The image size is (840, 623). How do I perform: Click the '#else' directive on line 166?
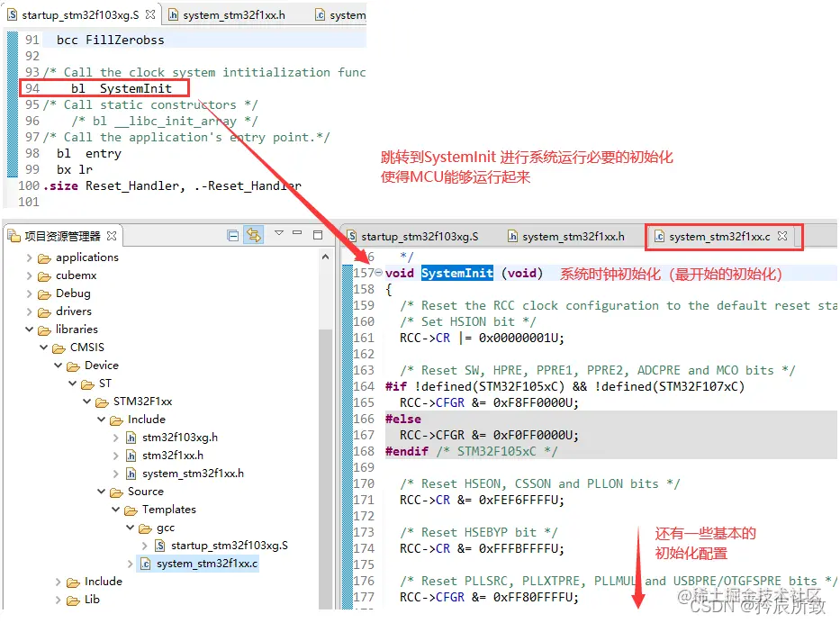pos(402,419)
